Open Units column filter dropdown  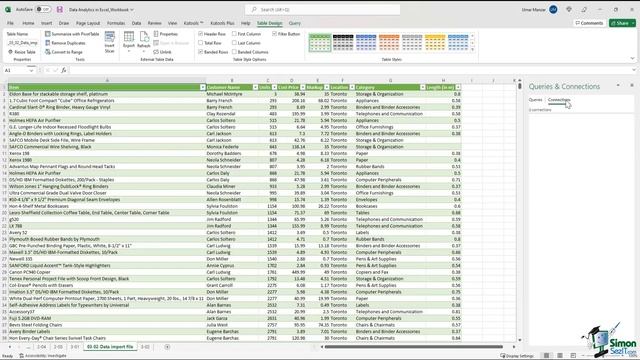click(274, 87)
